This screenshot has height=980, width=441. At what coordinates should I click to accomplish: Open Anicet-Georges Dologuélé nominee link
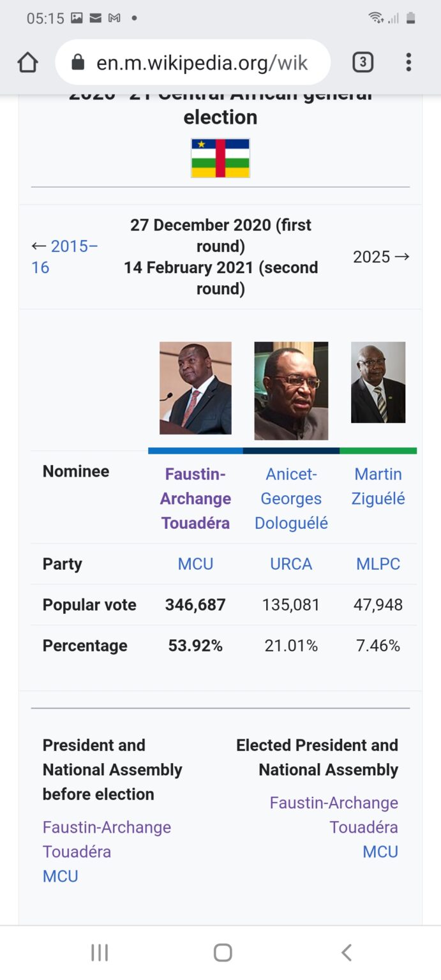(291, 498)
